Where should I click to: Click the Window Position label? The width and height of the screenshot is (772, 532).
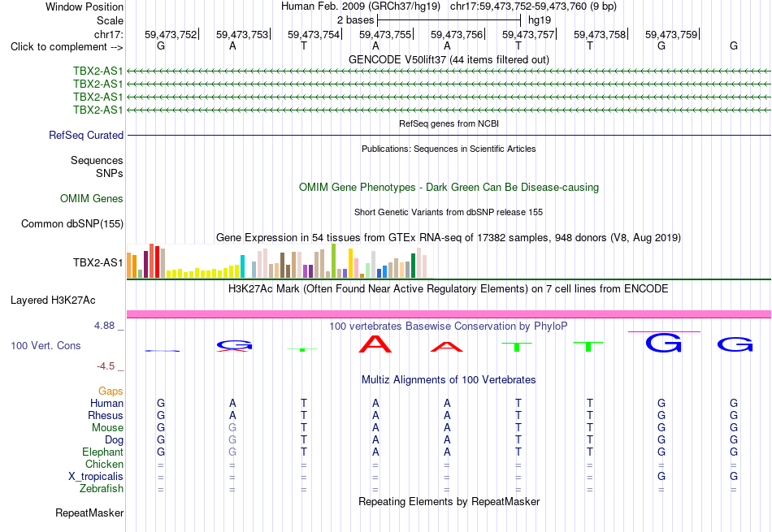click(85, 6)
